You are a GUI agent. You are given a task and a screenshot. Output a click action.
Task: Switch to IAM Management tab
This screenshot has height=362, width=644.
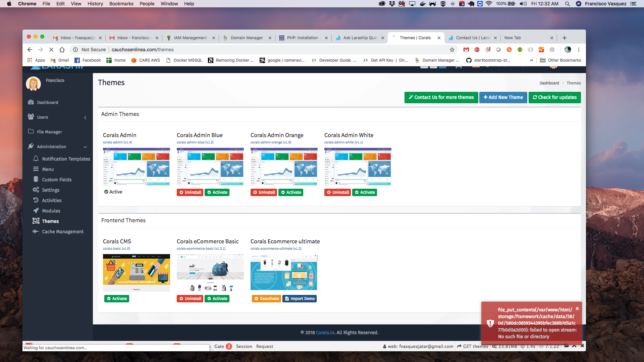pos(191,38)
